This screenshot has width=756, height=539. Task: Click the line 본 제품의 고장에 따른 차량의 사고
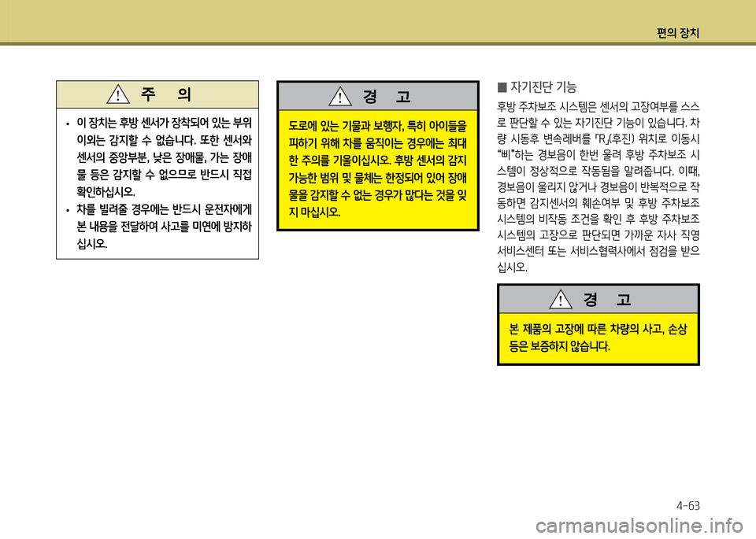[598, 330]
